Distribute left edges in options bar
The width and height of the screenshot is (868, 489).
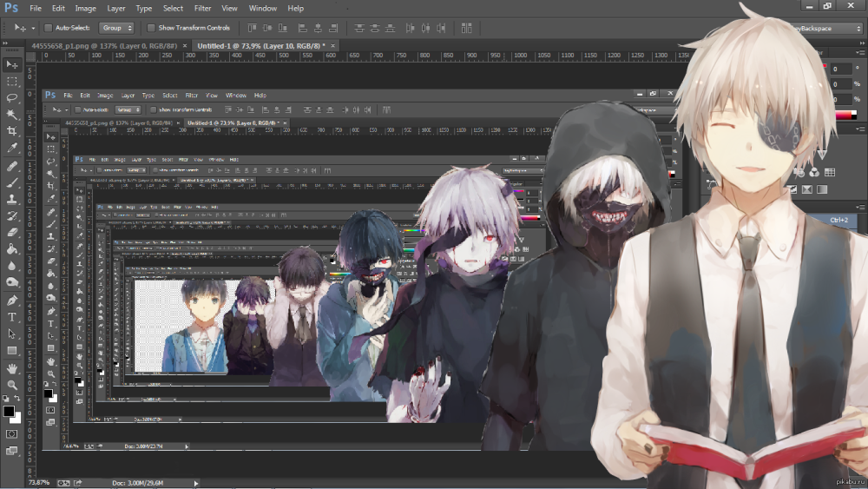(411, 28)
